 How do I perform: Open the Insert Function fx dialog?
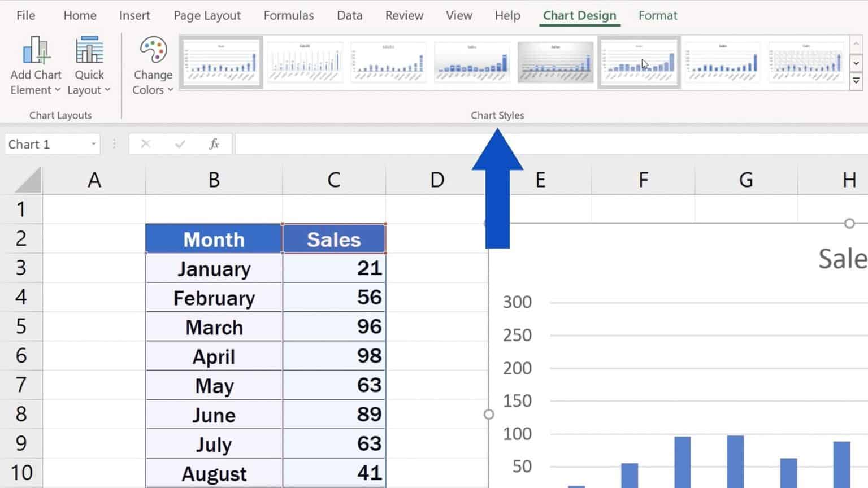[x=214, y=144]
